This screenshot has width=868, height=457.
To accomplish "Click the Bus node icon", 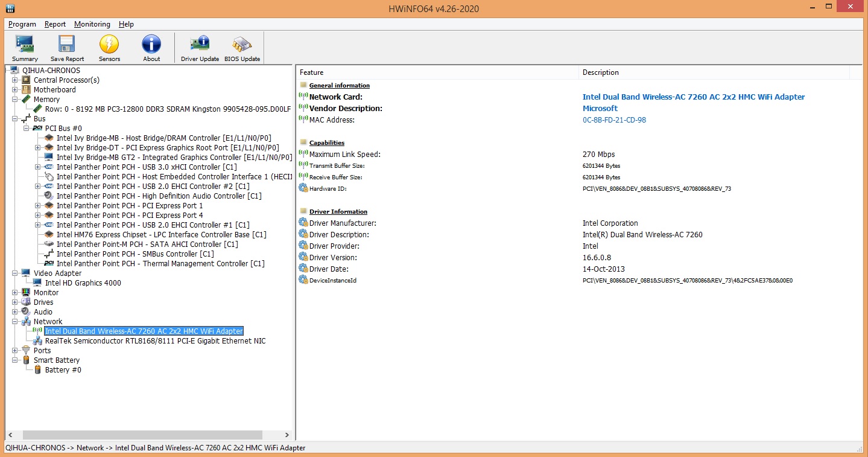I will (x=26, y=118).
